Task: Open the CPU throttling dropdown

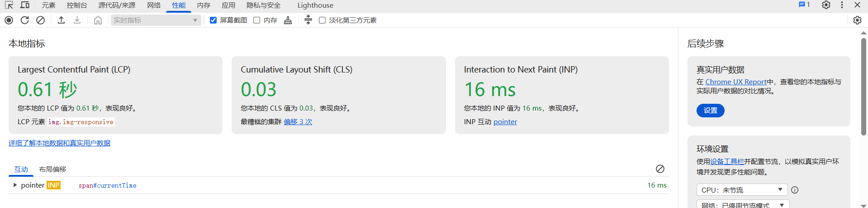Action: click(742, 190)
